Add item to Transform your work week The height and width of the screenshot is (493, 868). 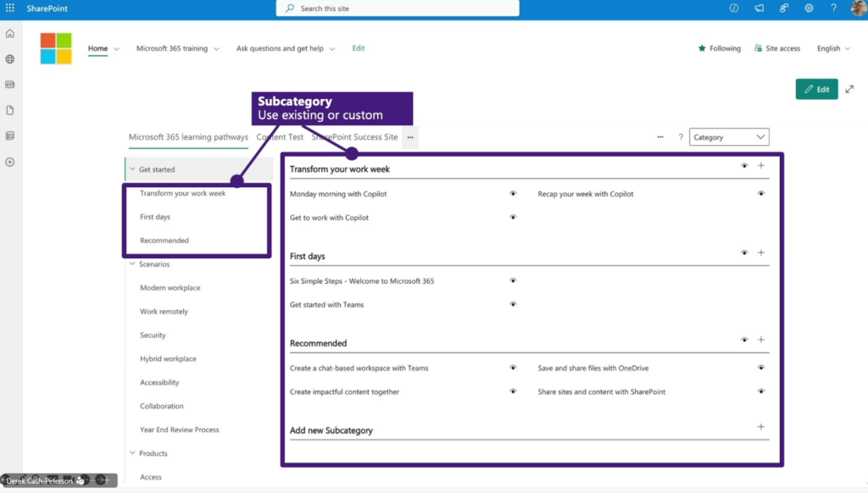click(761, 165)
